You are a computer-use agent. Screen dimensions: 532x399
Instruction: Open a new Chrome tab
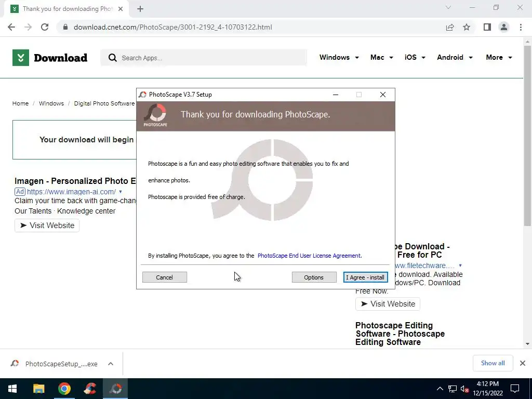pos(140,9)
